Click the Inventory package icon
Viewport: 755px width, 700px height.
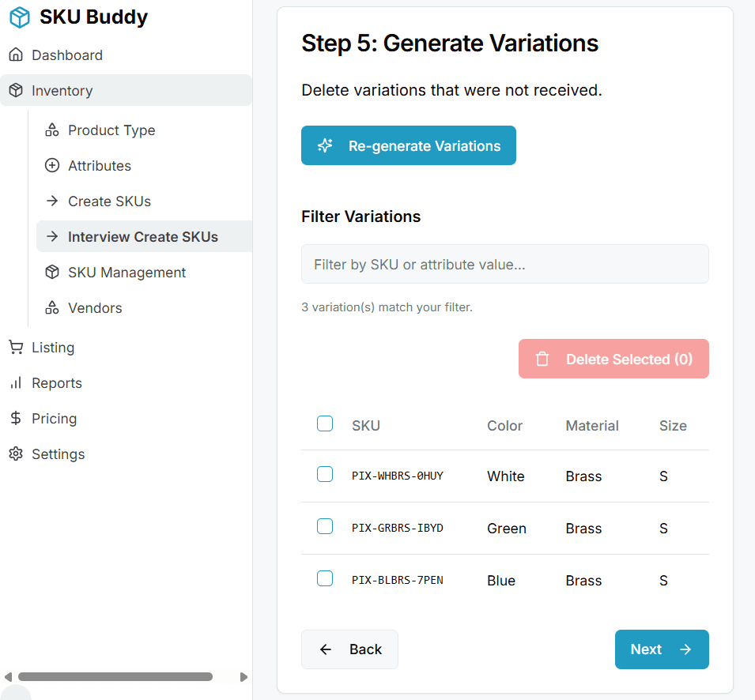tap(16, 90)
